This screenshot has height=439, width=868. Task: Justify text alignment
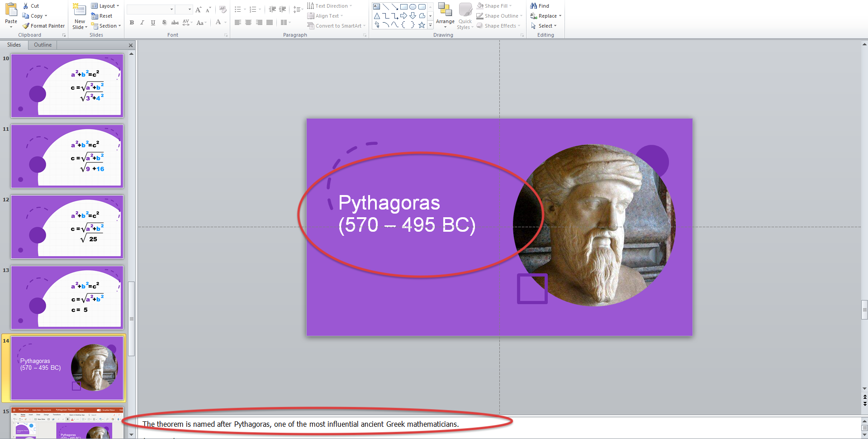click(x=270, y=22)
